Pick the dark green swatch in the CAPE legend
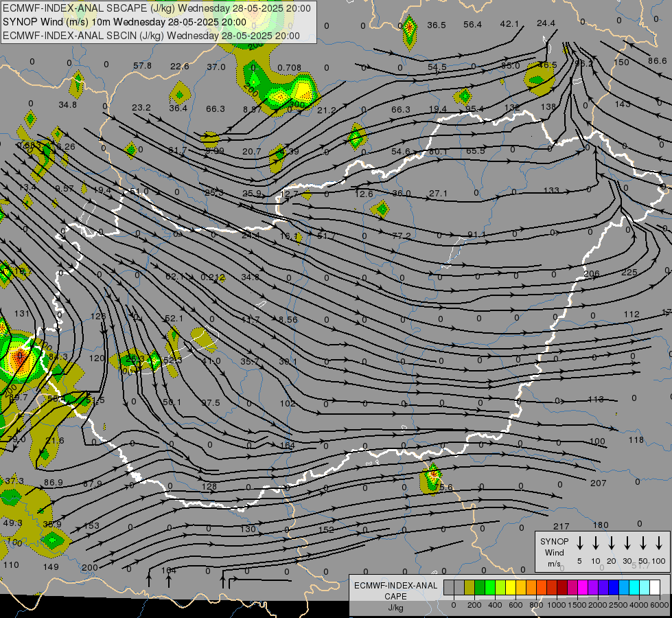The height and width of the screenshot is (618, 672). pyautogui.click(x=480, y=587)
